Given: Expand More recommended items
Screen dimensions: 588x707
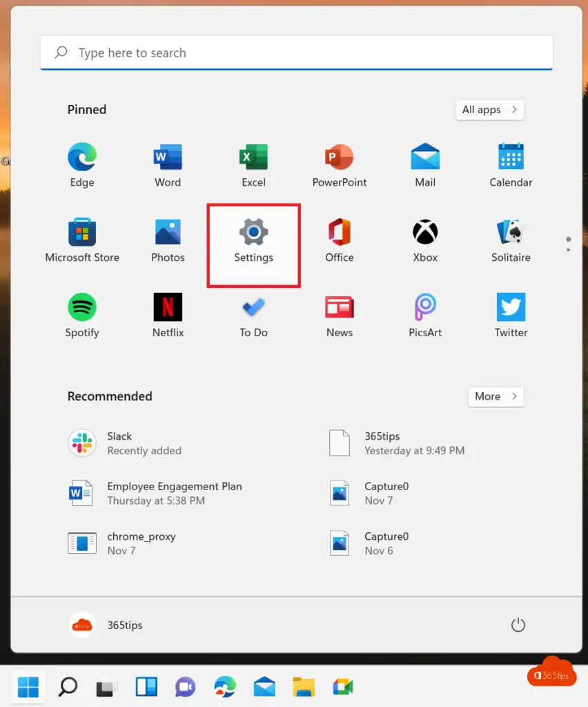Looking at the screenshot, I should tap(496, 396).
